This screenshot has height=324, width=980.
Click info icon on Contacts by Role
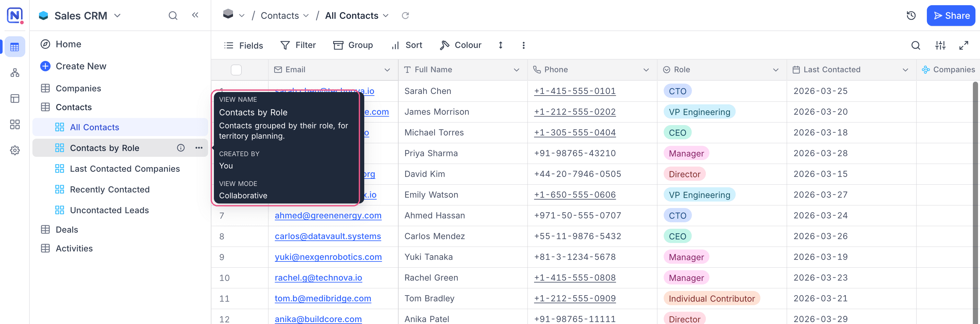coord(181,148)
